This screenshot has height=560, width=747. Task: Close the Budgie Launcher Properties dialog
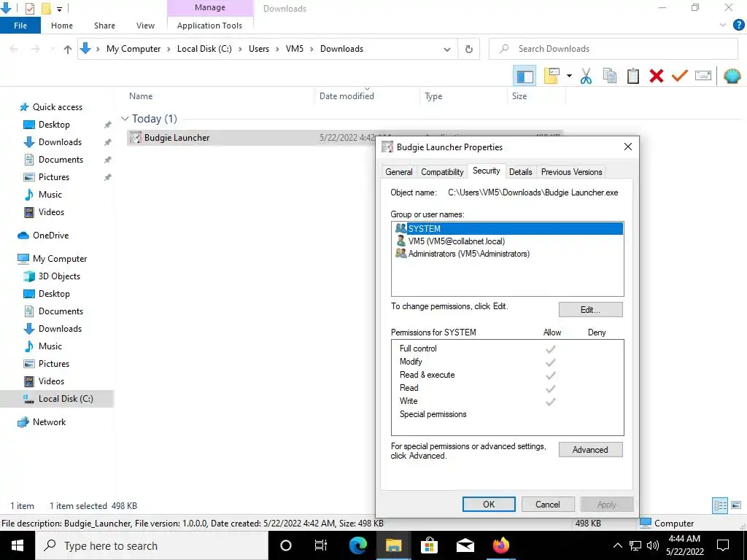pos(628,147)
